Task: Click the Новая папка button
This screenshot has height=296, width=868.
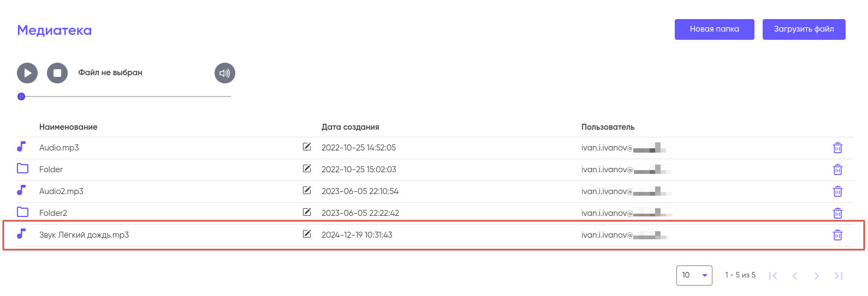Action: coord(714,29)
